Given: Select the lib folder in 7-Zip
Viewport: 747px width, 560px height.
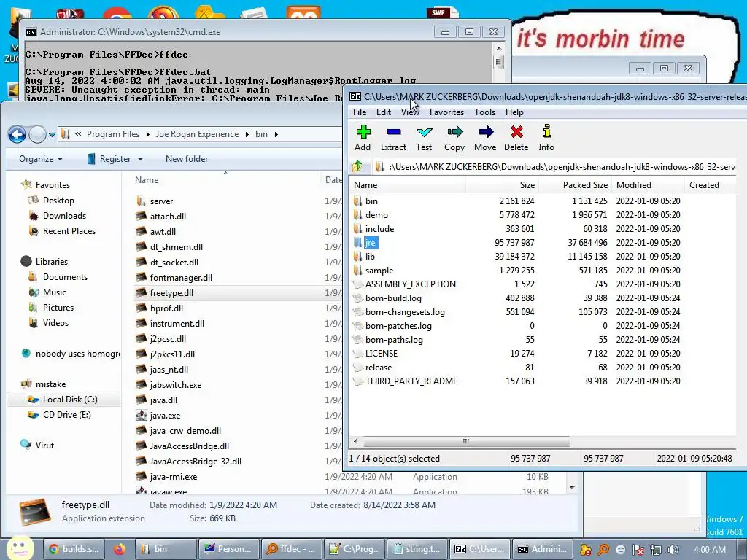Looking at the screenshot, I should pyautogui.click(x=370, y=256).
